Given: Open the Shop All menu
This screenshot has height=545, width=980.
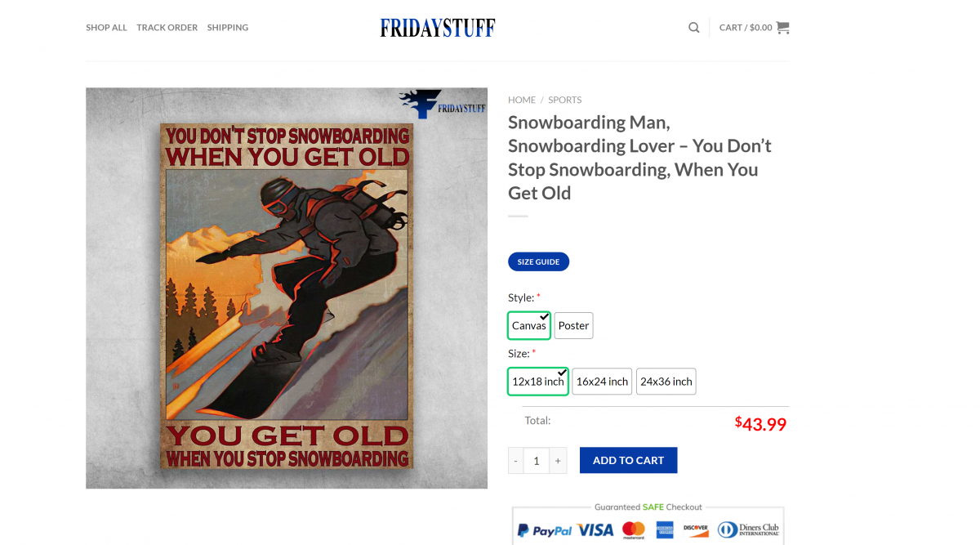Looking at the screenshot, I should pos(106,28).
